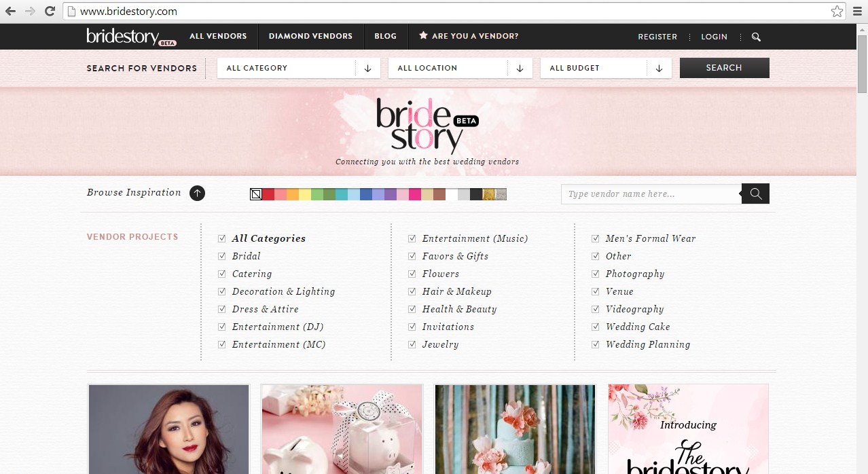Open Diamond Vendors page
The image size is (868, 474).
click(310, 37)
